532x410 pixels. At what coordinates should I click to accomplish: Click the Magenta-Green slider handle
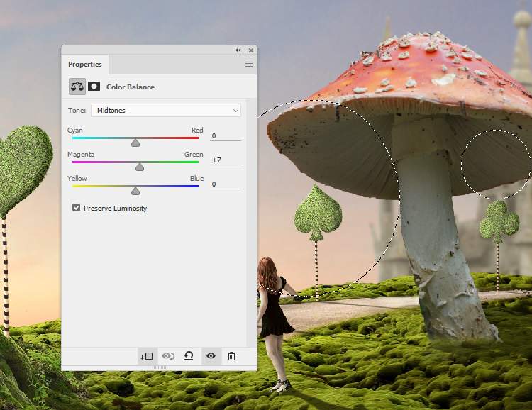pos(140,167)
